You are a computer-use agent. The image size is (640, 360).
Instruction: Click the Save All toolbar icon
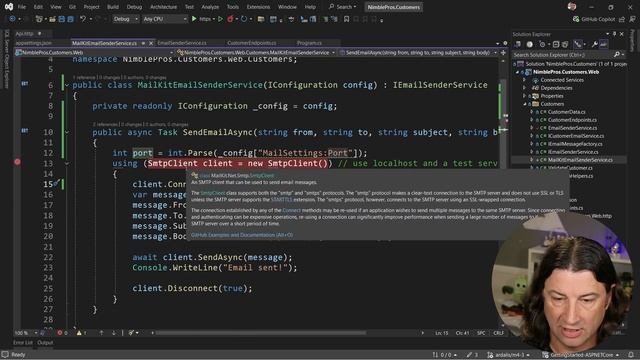click(x=70, y=19)
